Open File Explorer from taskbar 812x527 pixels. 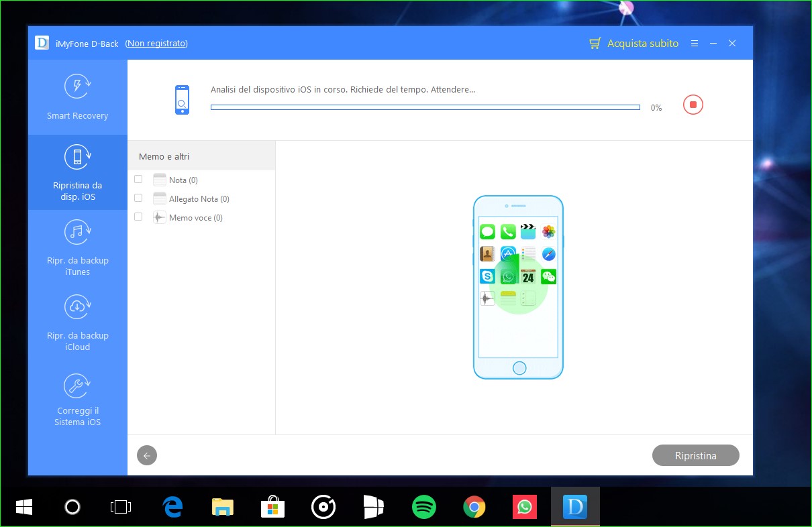click(x=223, y=507)
